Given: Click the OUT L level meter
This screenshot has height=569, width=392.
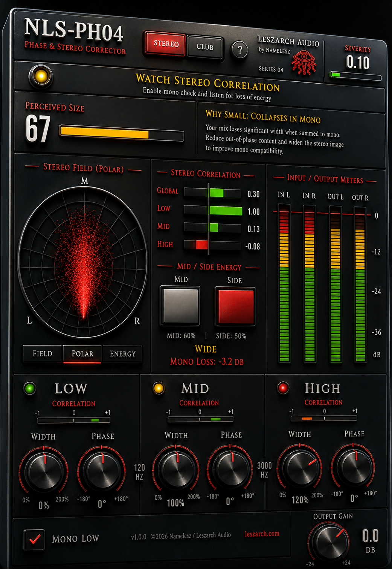Looking at the screenshot, I should click(x=335, y=284).
